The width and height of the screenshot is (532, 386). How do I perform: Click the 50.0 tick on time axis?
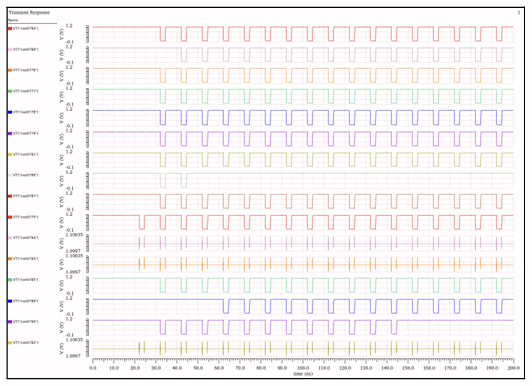[198, 368]
